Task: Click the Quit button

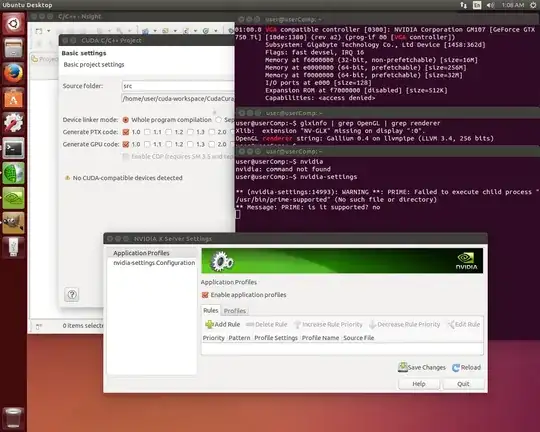Action: tap(463, 384)
